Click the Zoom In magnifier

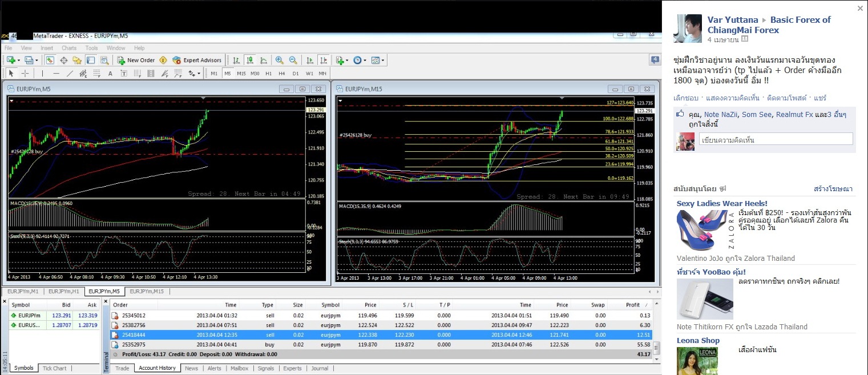[x=279, y=60]
